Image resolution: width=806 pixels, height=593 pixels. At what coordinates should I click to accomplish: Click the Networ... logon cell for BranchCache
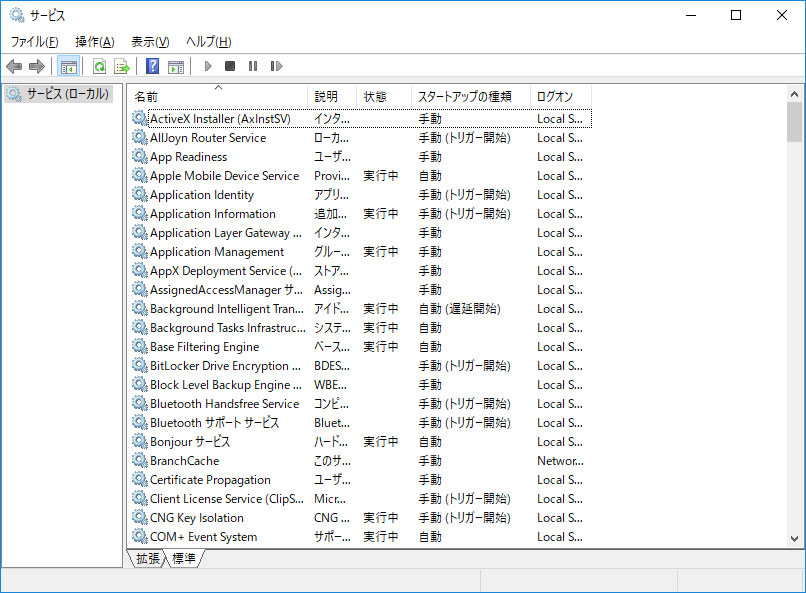560,461
